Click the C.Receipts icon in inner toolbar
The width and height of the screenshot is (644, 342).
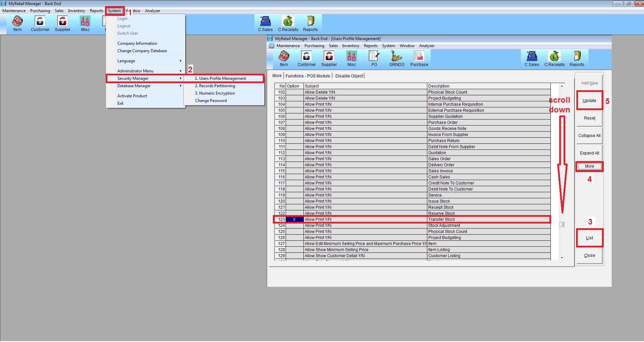coord(554,59)
